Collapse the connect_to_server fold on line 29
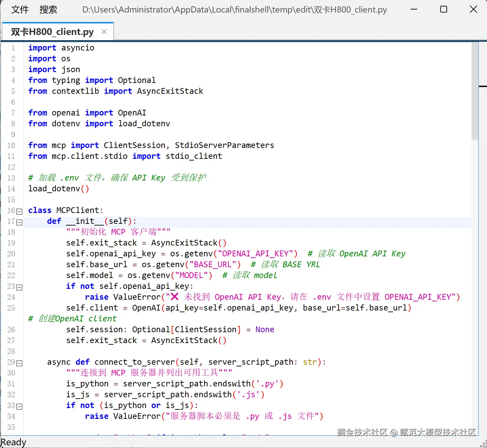487x448 pixels. click(20, 363)
